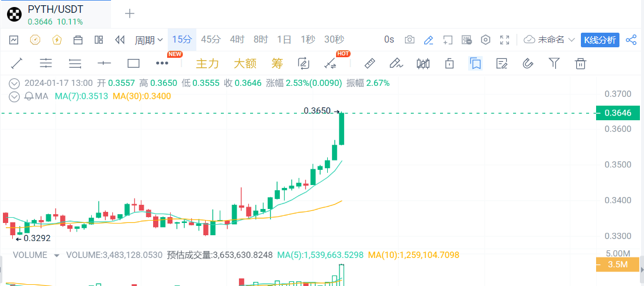Toggle the magnet snap mode
This screenshot has height=286, width=644.
(528, 63)
